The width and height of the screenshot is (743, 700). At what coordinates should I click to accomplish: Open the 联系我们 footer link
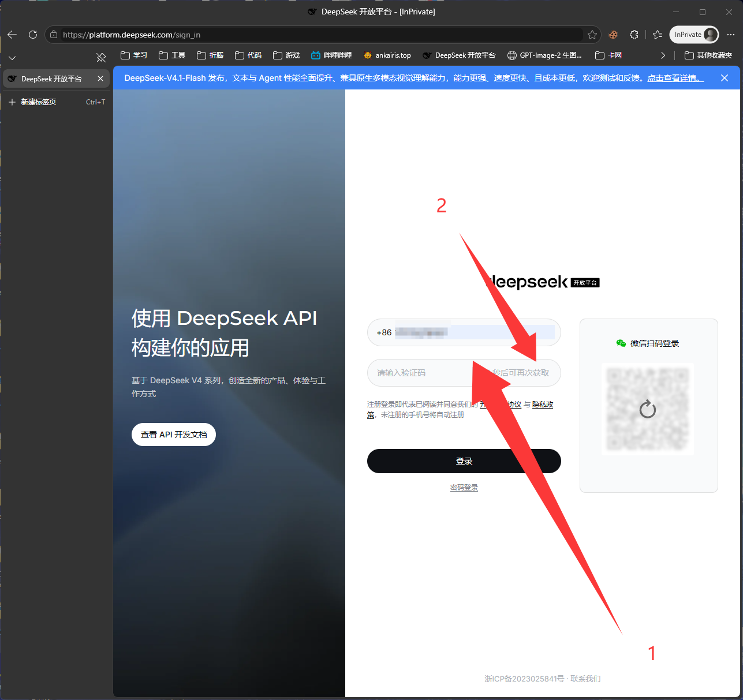(x=585, y=679)
